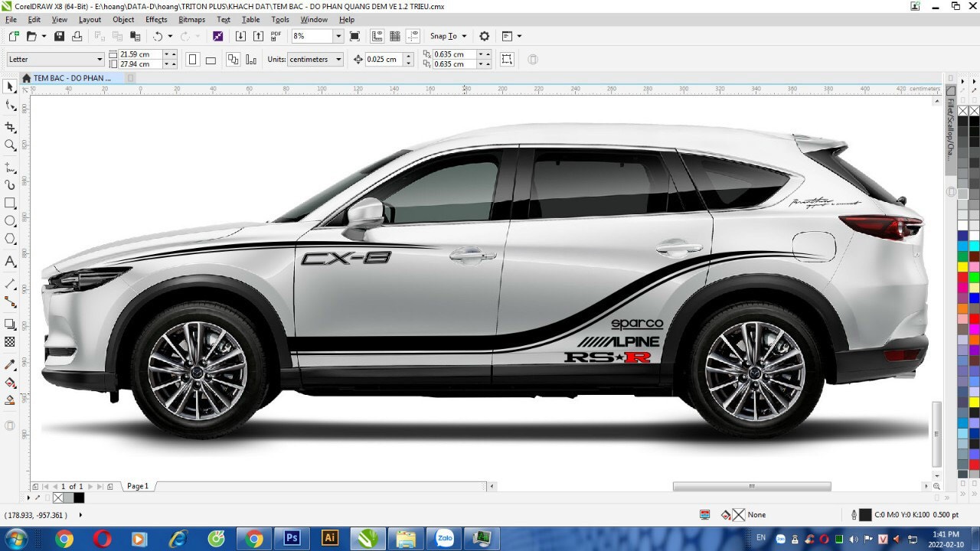Select the Crop tool
Screen dimensions: 980x551
10,127
